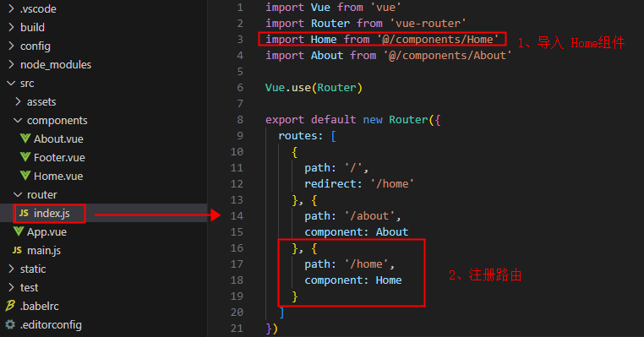Viewport: 644px width, 337px height.
Task: Open Home.vue in the explorer
Action: click(x=58, y=176)
